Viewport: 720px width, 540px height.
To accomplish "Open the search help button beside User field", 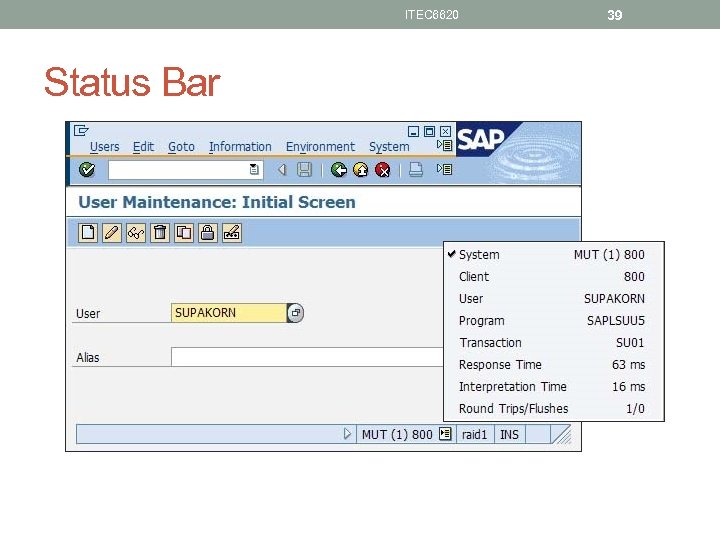I will click(295, 313).
